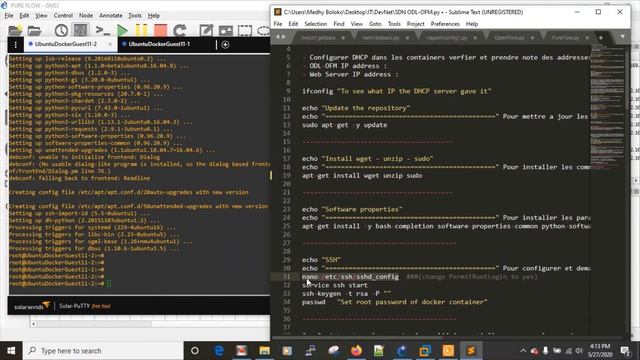Switch to UbuntuDockerGuest11-1 session tab
The height and width of the screenshot is (360, 640).
[159, 44]
